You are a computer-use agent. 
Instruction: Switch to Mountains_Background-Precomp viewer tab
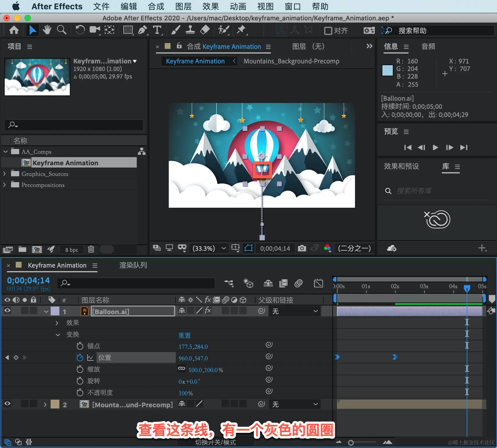(291, 61)
